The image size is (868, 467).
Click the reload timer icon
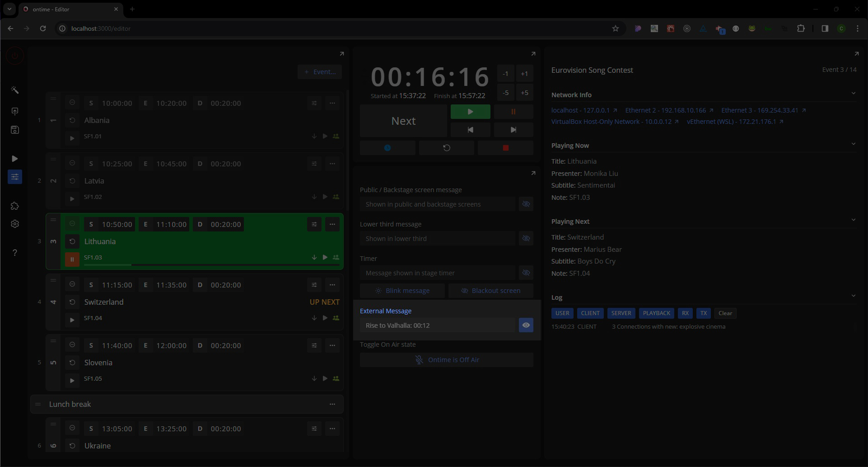pos(446,148)
